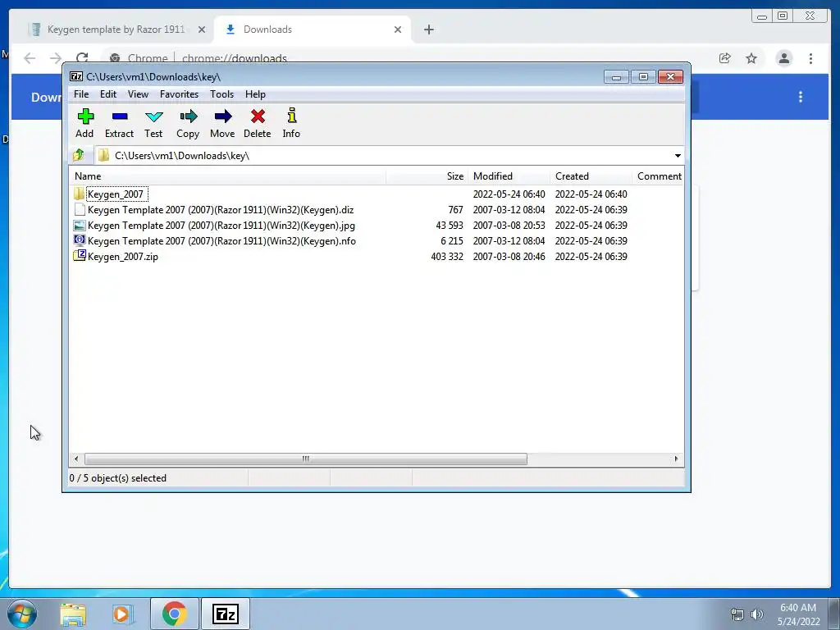The height and width of the screenshot is (630, 840).
Task: Select Keygen_2007.zip file name
Action: pos(123,257)
